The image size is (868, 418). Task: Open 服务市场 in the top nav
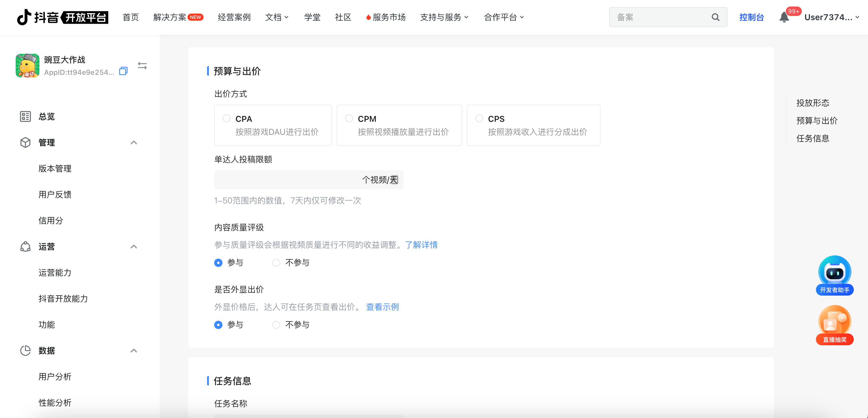pos(389,17)
